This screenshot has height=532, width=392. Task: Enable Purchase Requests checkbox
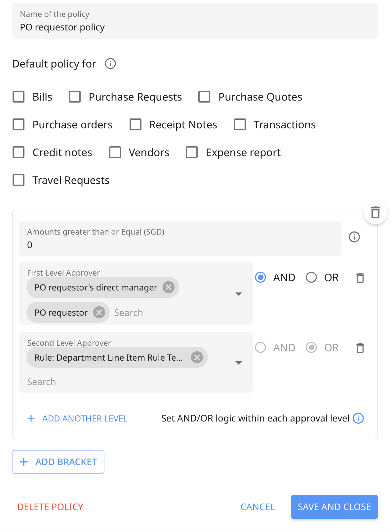[75, 97]
